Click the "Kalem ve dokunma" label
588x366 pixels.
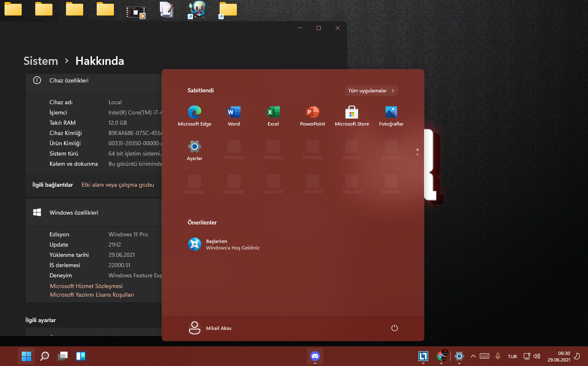[74, 164]
